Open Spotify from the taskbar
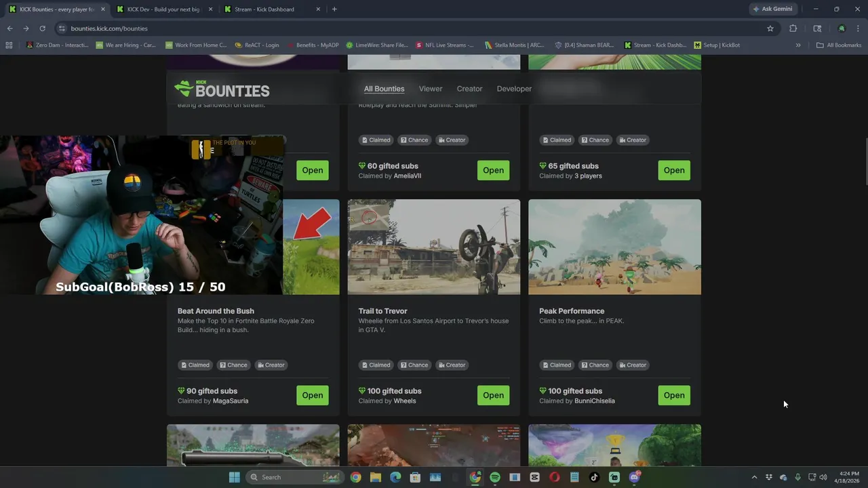868x488 pixels. (x=495, y=477)
